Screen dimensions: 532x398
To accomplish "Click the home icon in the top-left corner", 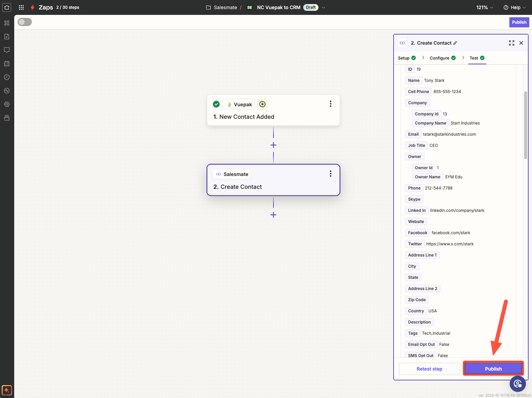I will pyautogui.click(x=7, y=7).
